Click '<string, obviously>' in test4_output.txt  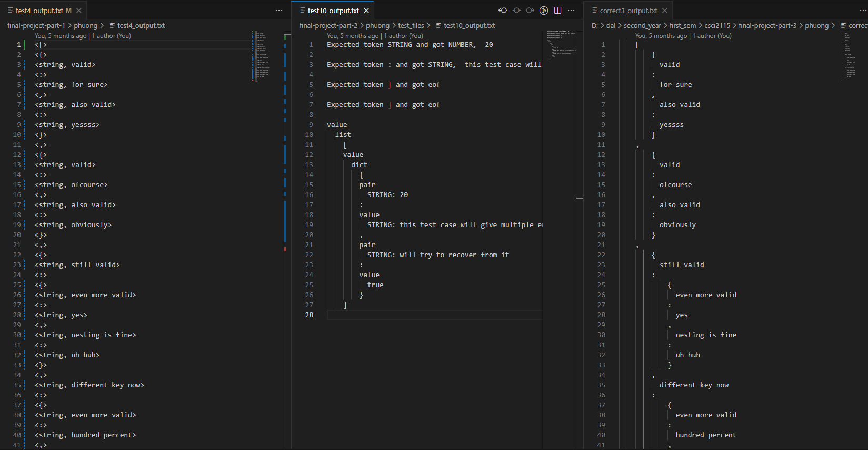pos(73,225)
